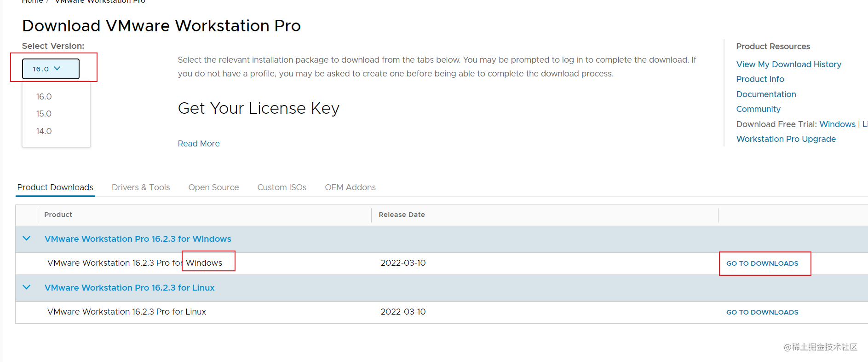The width and height of the screenshot is (868, 362).
Task: Click Go To Downloads for Linux
Action: 762,312
